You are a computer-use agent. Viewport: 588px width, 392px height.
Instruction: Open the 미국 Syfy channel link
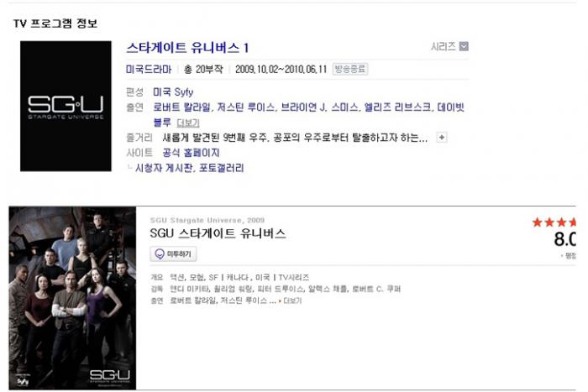click(x=173, y=92)
